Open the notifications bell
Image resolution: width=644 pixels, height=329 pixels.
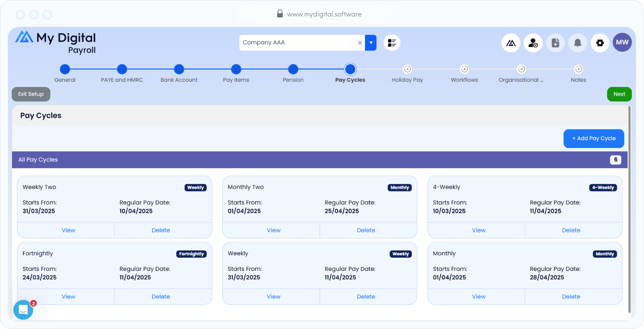578,43
